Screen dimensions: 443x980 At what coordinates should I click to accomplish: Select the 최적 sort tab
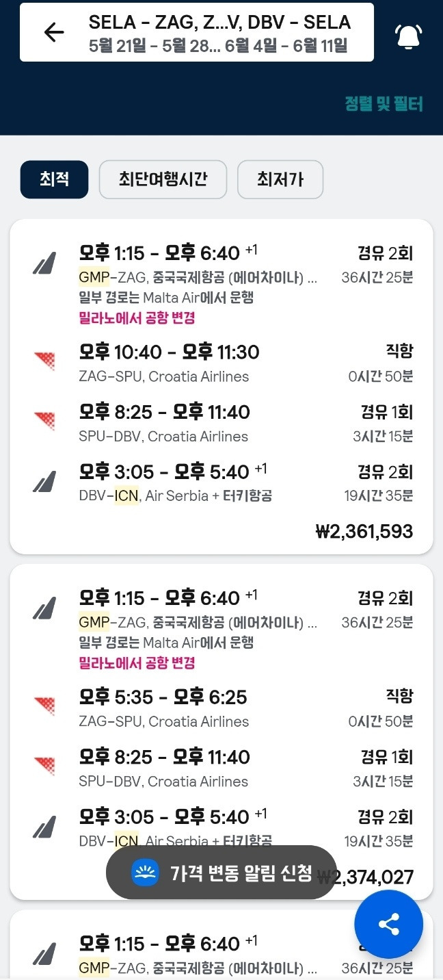pyautogui.click(x=54, y=179)
